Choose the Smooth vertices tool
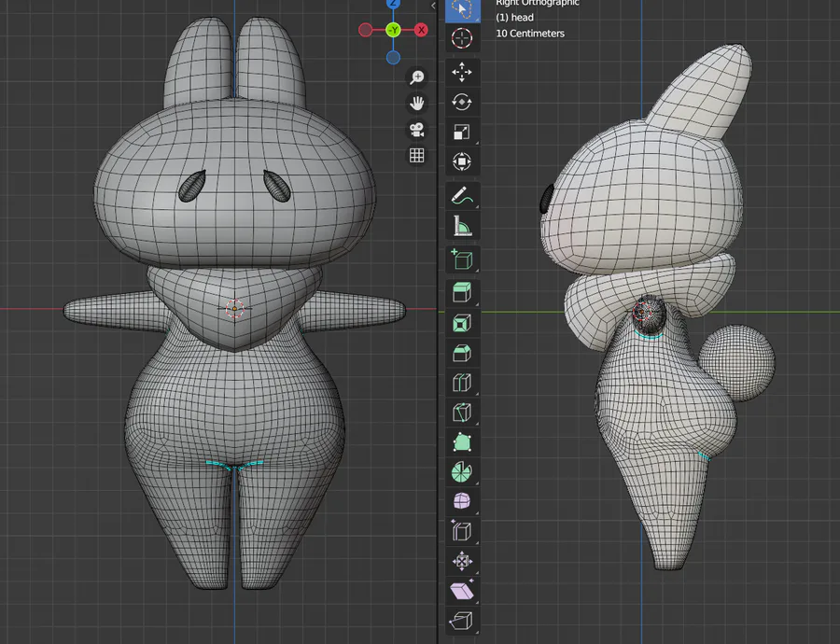 [x=462, y=501]
